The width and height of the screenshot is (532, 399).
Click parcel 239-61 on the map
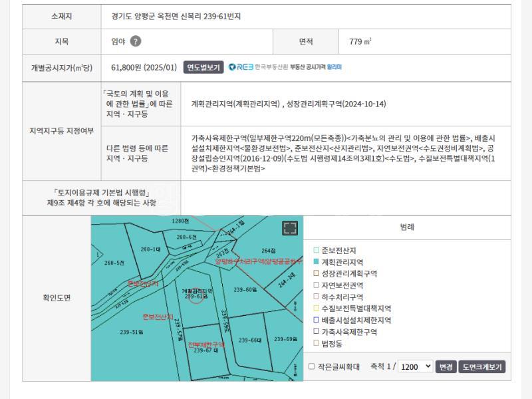tap(196, 297)
